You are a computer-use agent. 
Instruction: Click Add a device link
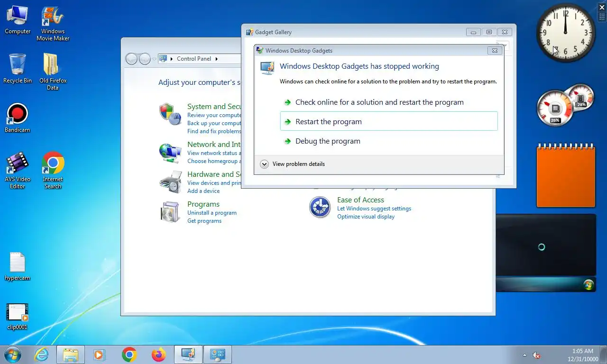pyautogui.click(x=203, y=191)
